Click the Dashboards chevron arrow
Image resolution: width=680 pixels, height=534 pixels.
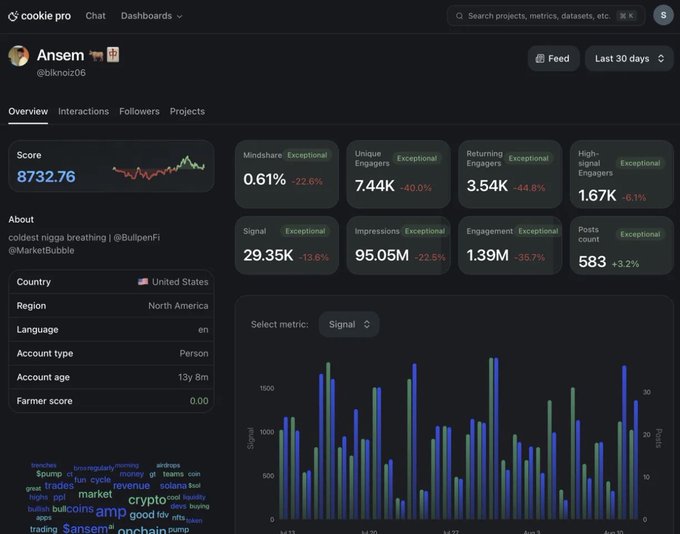pyautogui.click(x=180, y=16)
